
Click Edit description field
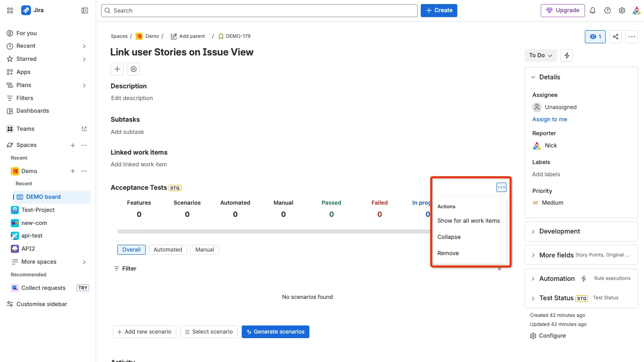[x=132, y=98]
